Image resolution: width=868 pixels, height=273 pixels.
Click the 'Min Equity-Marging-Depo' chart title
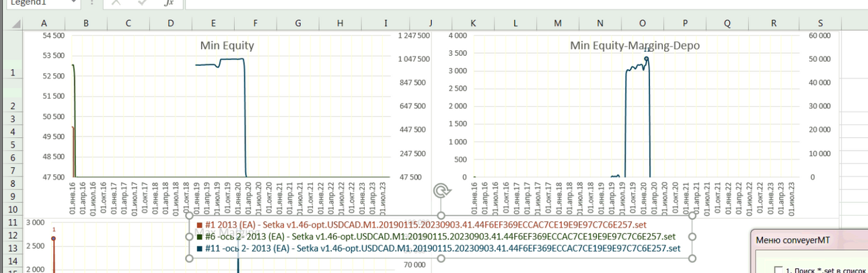(635, 46)
